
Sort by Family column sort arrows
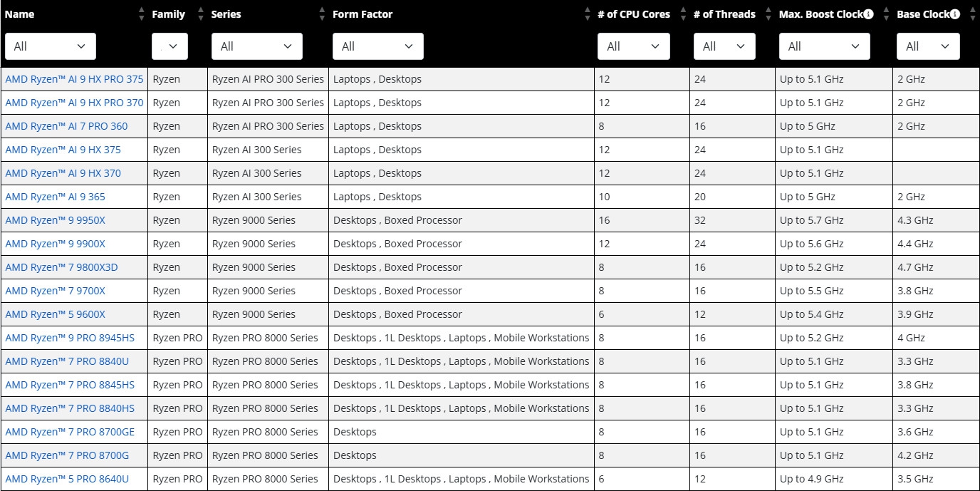200,14
